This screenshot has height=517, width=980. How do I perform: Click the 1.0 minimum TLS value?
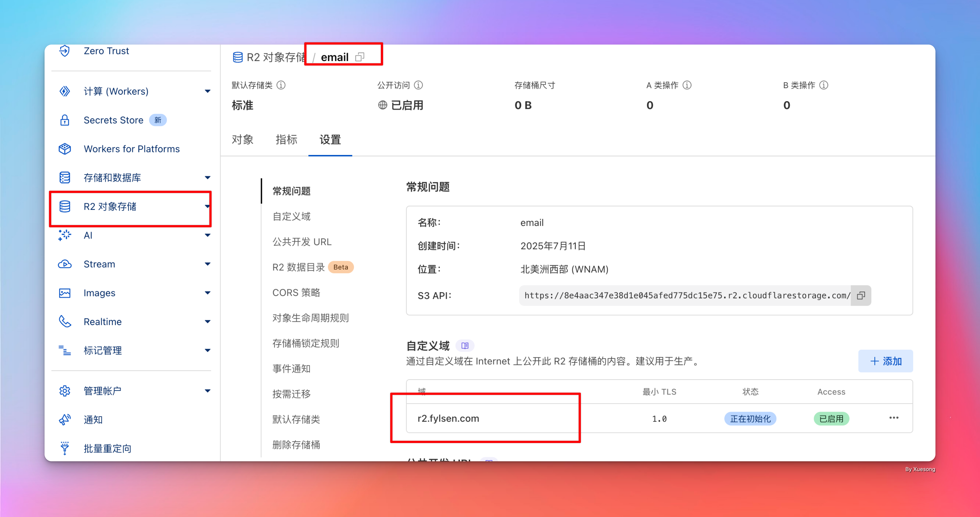[x=659, y=419]
